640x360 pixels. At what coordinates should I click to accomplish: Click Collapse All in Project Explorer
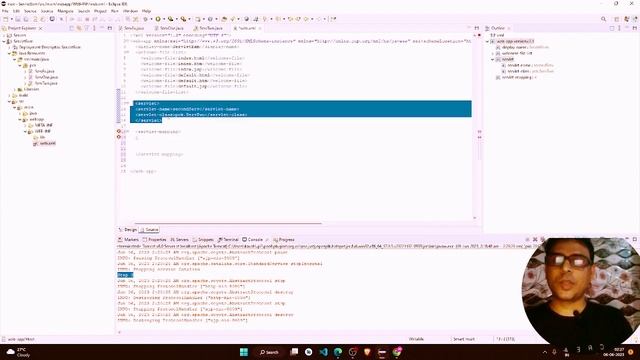[x=72, y=28]
